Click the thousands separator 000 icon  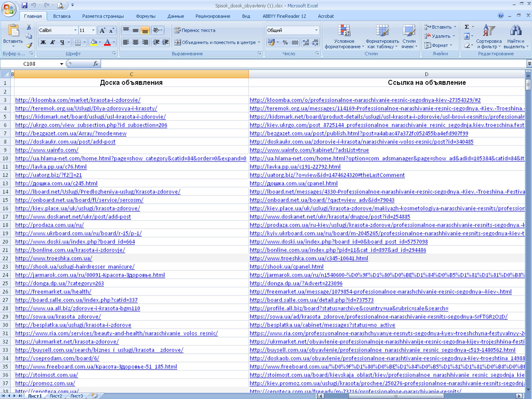click(295, 43)
